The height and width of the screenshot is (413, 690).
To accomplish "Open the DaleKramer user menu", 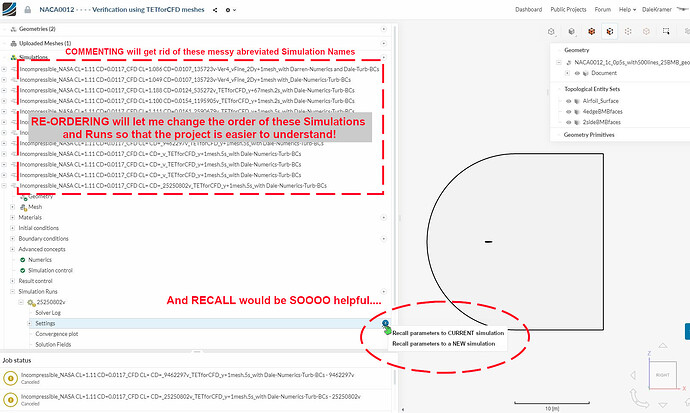I will tap(657, 9).
